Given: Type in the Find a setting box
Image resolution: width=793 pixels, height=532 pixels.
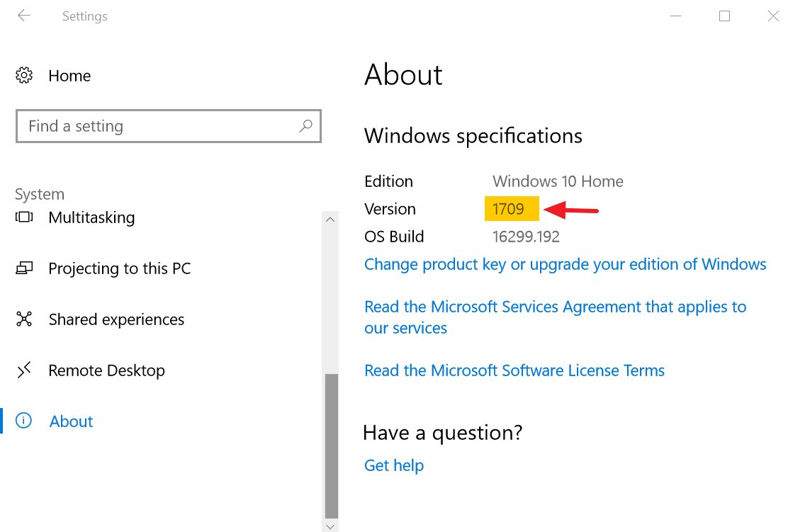Looking at the screenshot, I should [156, 126].
